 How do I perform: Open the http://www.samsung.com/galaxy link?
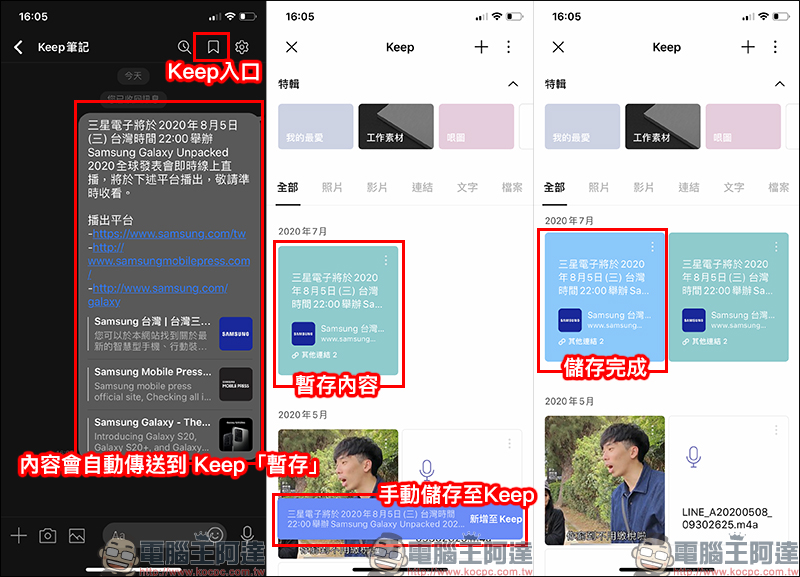tap(158, 294)
